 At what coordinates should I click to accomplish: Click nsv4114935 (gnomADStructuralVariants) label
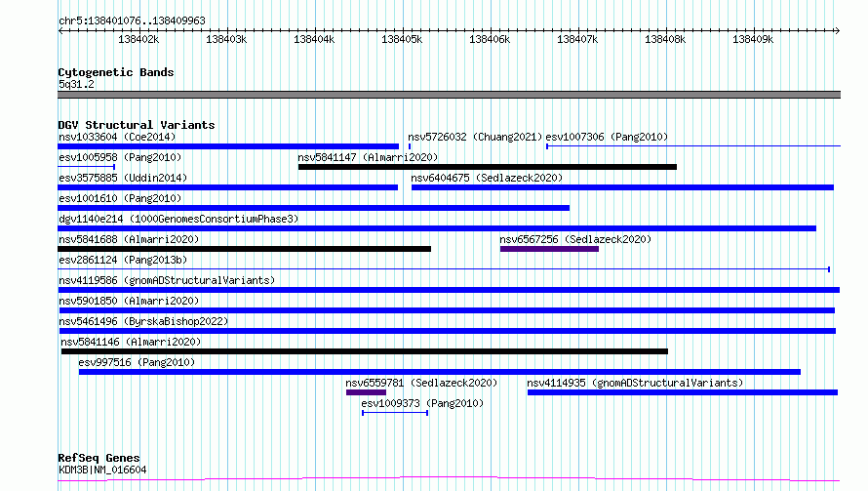[x=635, y=383]
